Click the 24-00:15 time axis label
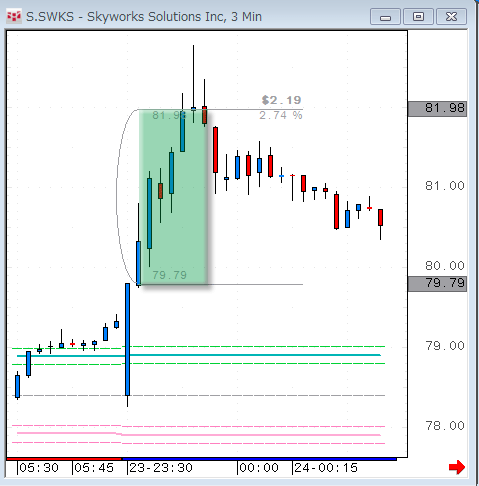 point(326,468)
